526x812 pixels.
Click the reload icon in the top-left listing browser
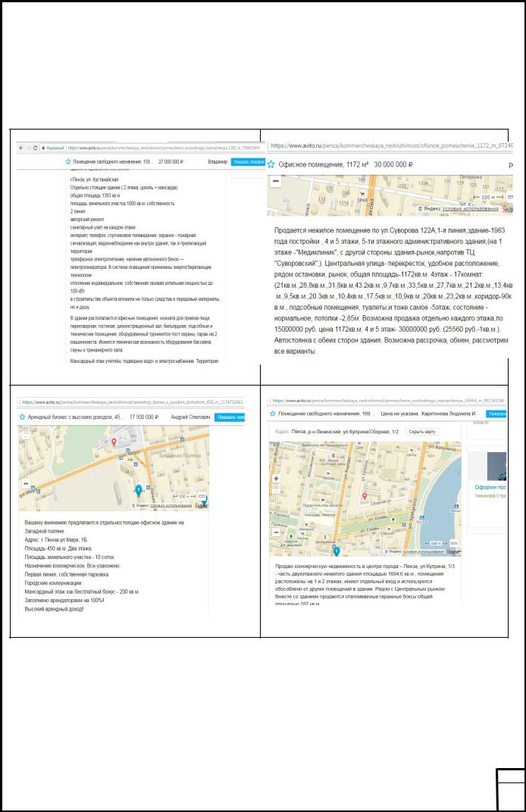(35, 148)
